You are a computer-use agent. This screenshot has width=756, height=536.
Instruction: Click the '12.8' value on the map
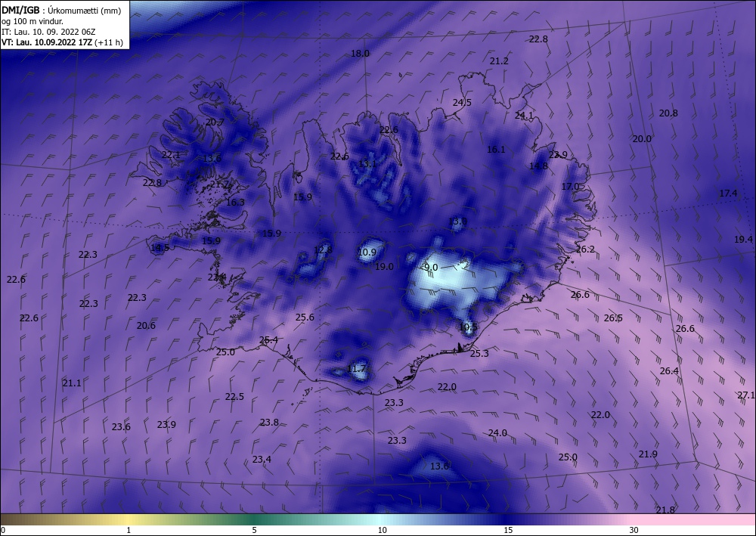pyautogui.click(x=323, y=250)
